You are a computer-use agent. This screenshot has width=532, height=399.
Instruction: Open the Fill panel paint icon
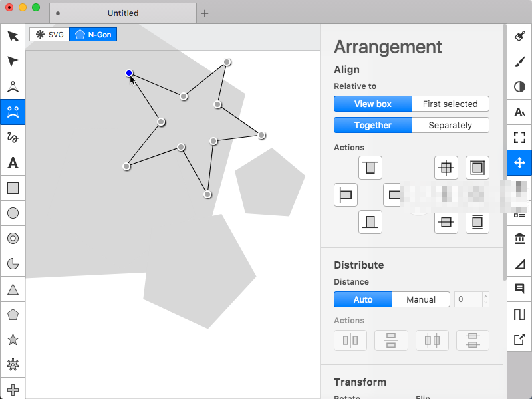point(519,37)
